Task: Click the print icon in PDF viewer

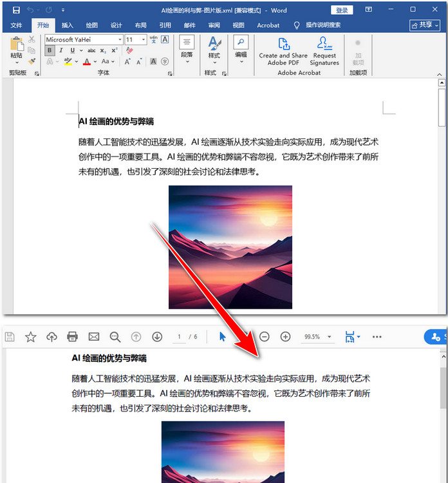Action: (x=72, y=337)
